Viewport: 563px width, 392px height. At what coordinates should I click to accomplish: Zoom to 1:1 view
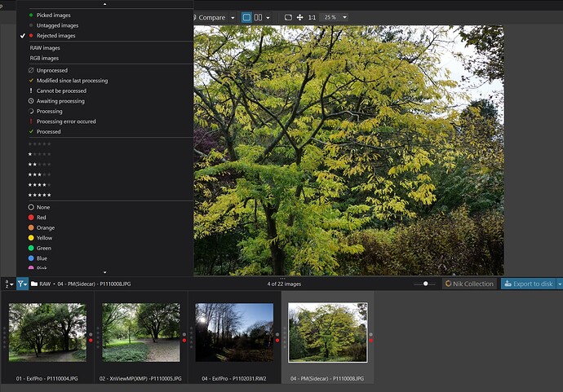312,17
